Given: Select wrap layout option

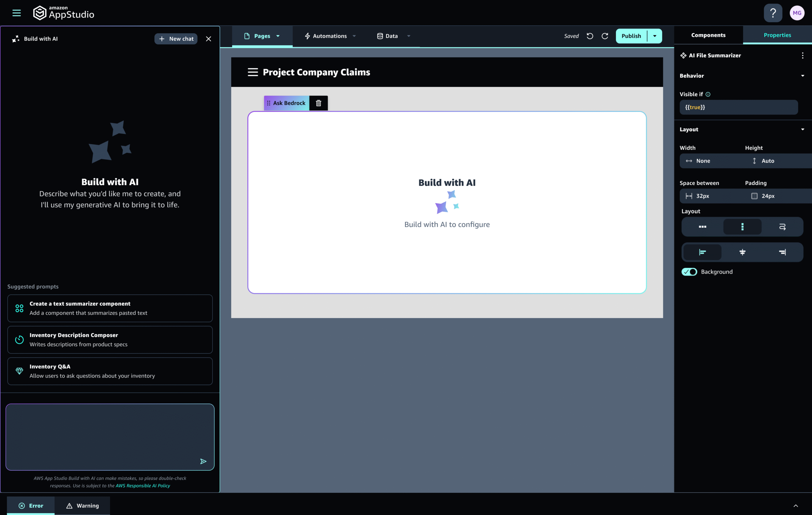Looking at the screenshot, I should click(782, 227).
